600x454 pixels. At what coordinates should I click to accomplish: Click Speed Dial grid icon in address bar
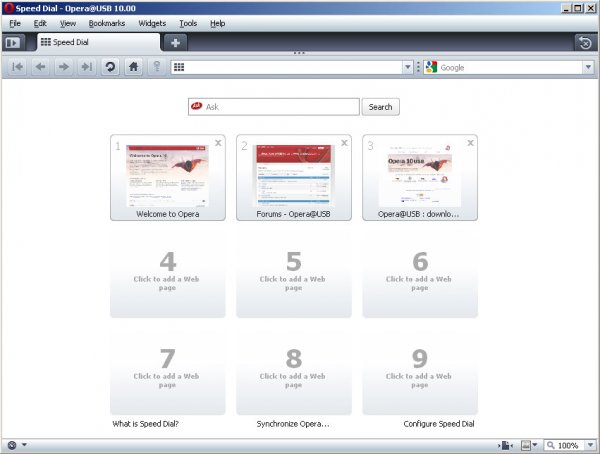tap(179, 67)
